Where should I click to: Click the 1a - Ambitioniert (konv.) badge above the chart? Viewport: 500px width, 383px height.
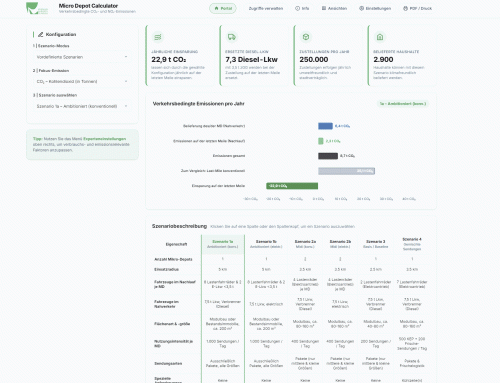coord(402,104)
